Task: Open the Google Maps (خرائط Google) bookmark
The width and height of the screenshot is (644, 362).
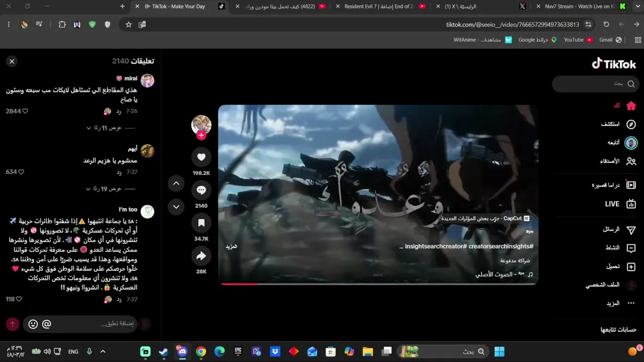Action: 538,40
